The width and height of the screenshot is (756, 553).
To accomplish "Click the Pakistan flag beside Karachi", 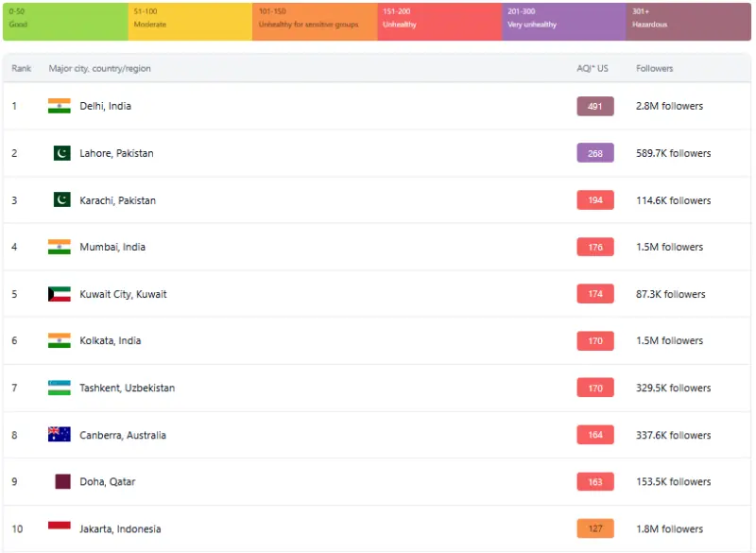I will click(x=62, y=200).
